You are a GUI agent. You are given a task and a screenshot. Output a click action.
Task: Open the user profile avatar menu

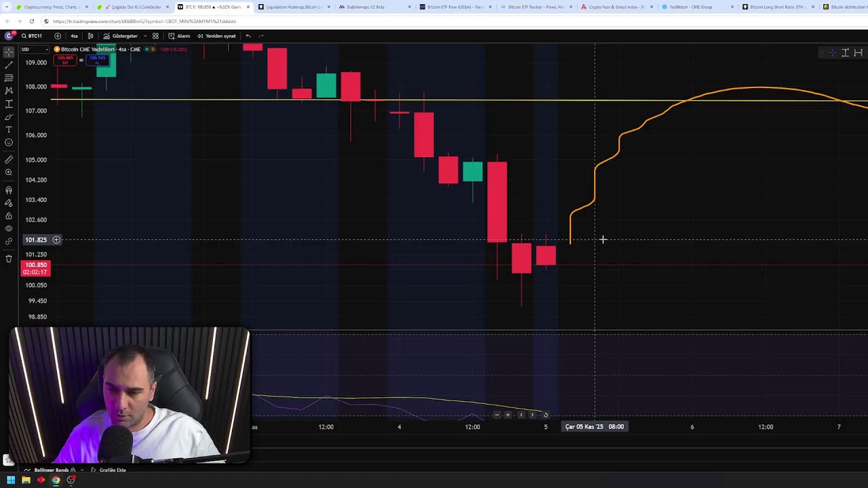tap(9, 35)
